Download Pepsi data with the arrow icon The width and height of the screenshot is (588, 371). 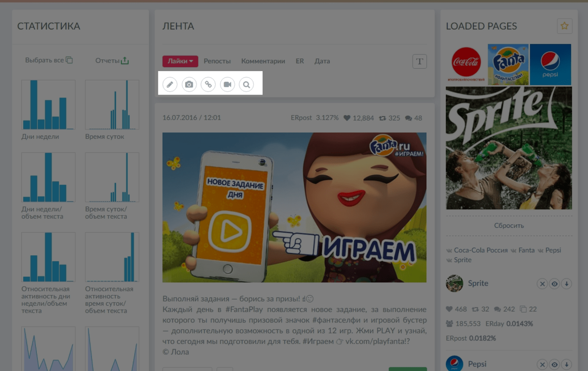point(566,364)
